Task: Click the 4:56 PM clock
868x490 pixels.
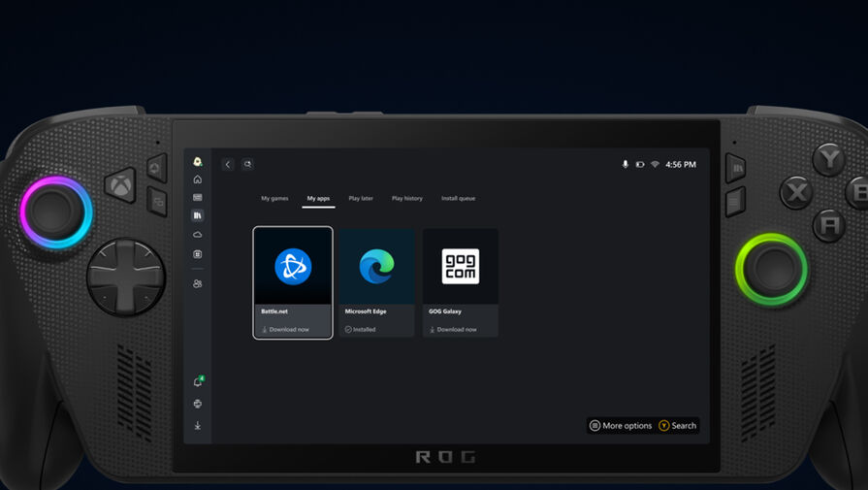Action: (x=681, y=164)
